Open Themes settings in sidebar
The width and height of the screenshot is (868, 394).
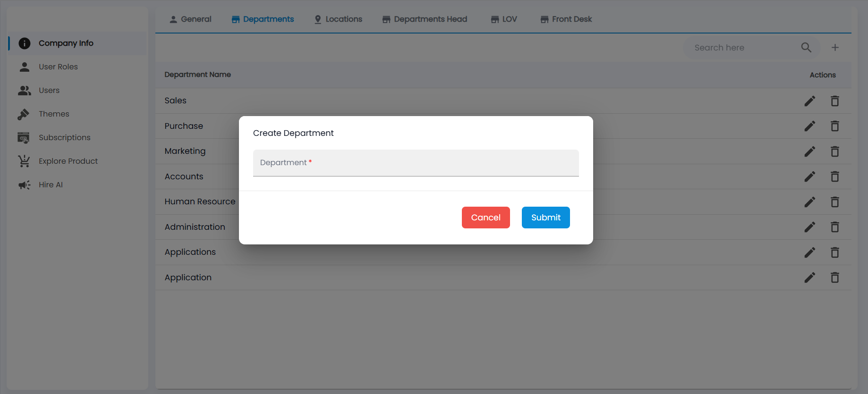77,114
